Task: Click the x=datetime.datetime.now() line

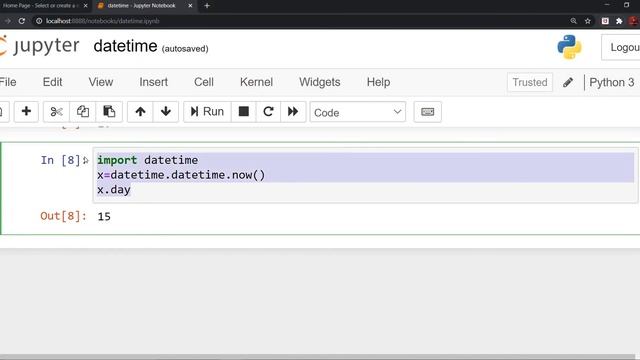Action: pyautogui.click(x=181, y=175)
